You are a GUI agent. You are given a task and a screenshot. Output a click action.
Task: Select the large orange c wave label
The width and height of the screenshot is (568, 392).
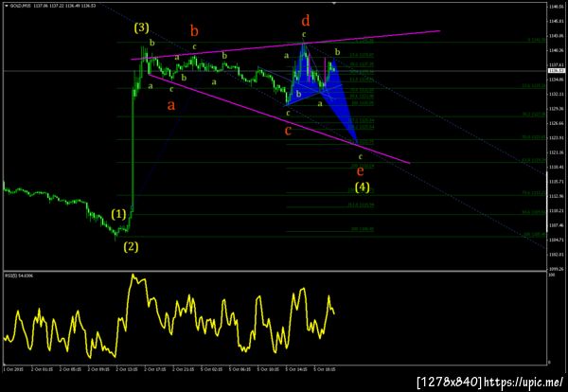(x=288, y=131)
